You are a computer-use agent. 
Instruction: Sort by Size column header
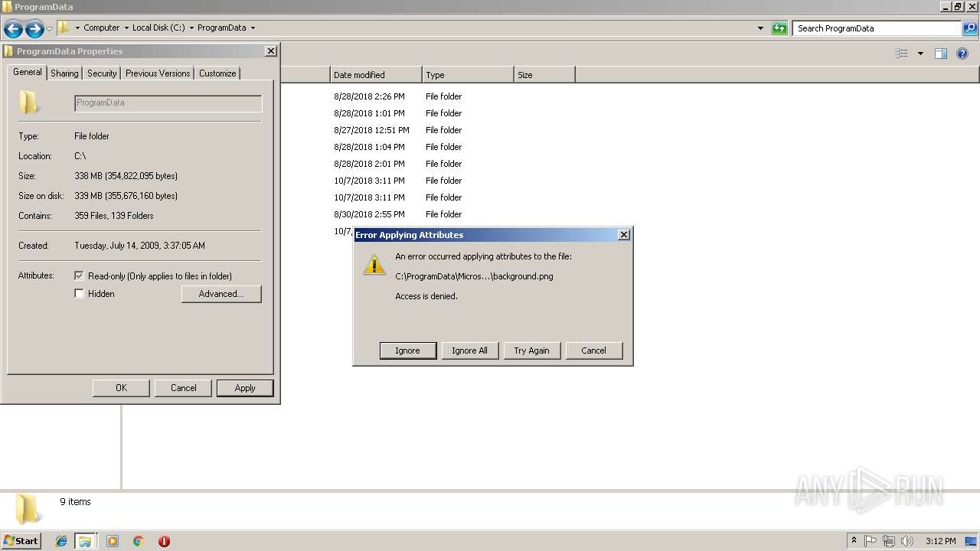coord(544,75)
